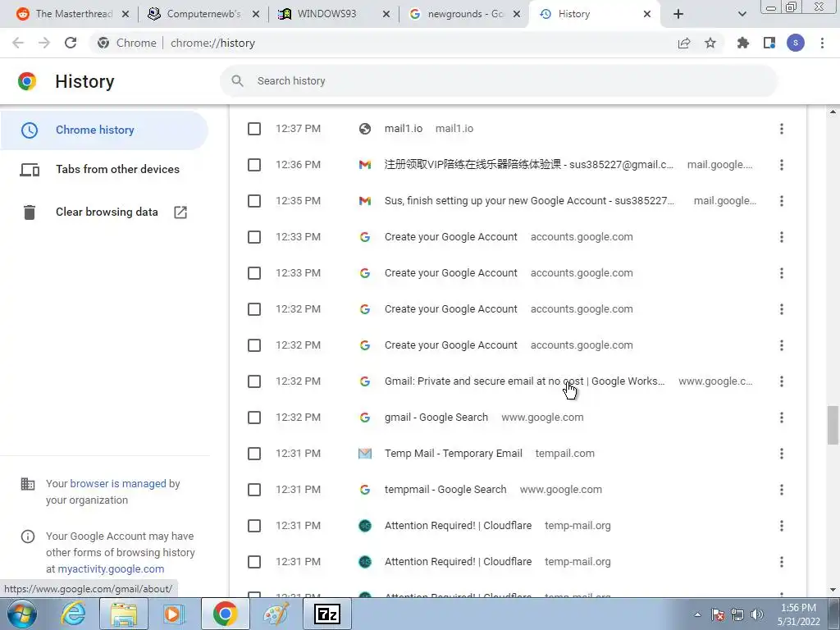Open the profile avatar menu
The height and width of the screenshot is (630, 840).
(x=796, y=43)
